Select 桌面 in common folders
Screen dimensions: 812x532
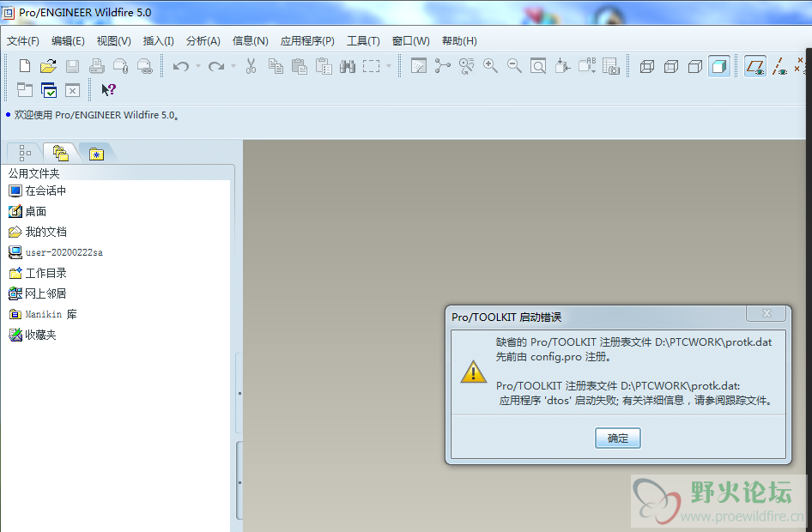pyautogui.click(x=27, y=211)
